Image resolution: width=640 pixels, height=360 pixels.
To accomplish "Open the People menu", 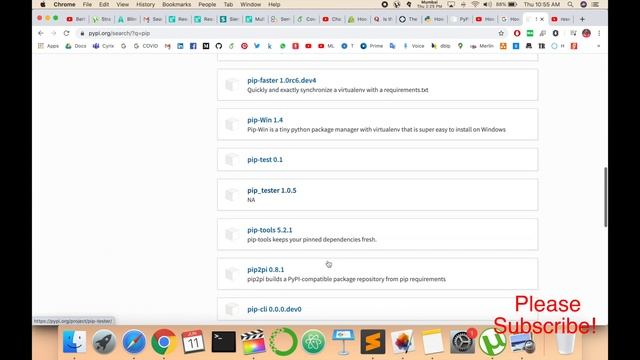I will [x=207, y=4].
